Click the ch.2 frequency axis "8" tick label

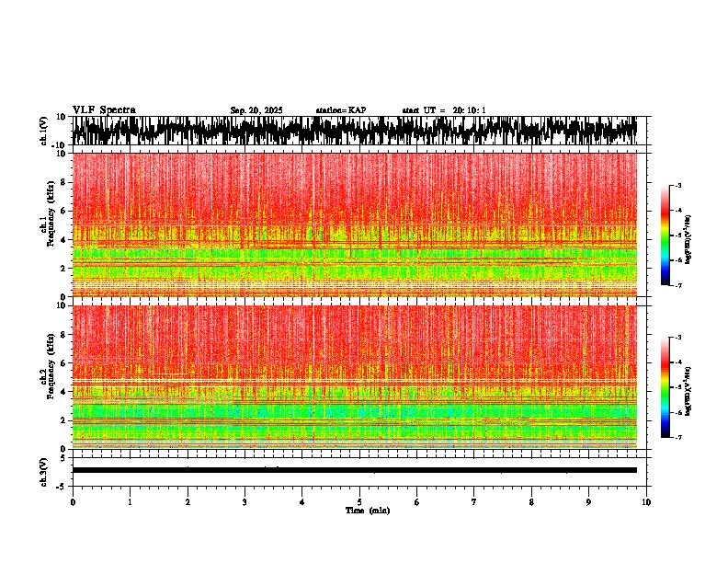64,335
